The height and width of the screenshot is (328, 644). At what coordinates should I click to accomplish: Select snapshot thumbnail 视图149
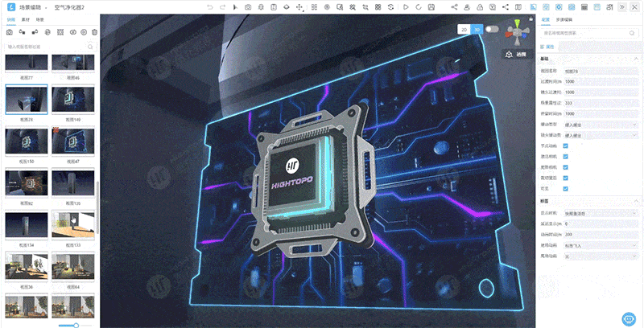pyautogui.click(x=73, y=100)
